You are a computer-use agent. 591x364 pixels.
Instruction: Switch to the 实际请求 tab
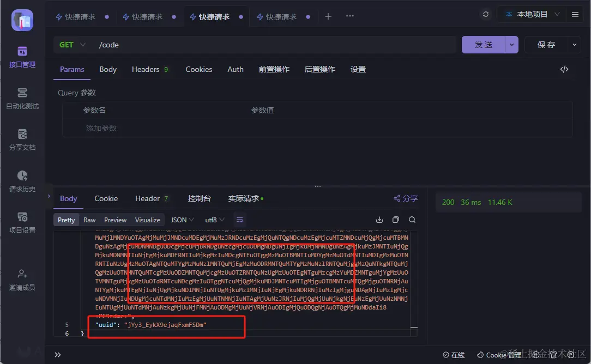coord(245,198)
